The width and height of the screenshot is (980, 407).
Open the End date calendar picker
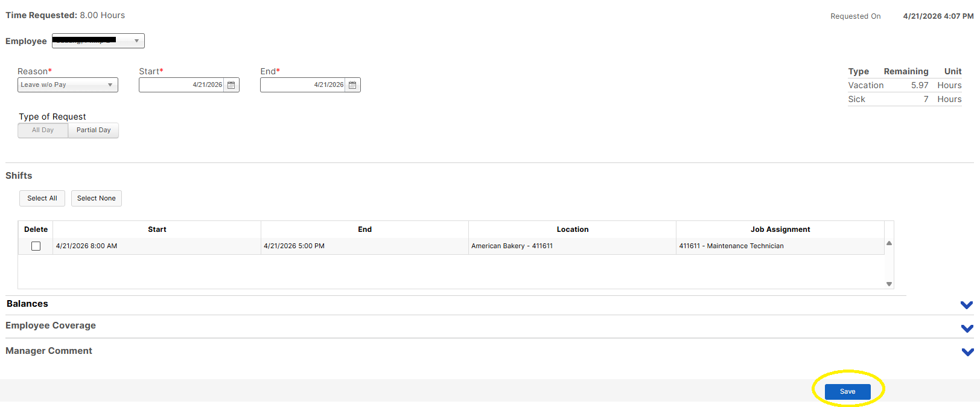point(352,85)
